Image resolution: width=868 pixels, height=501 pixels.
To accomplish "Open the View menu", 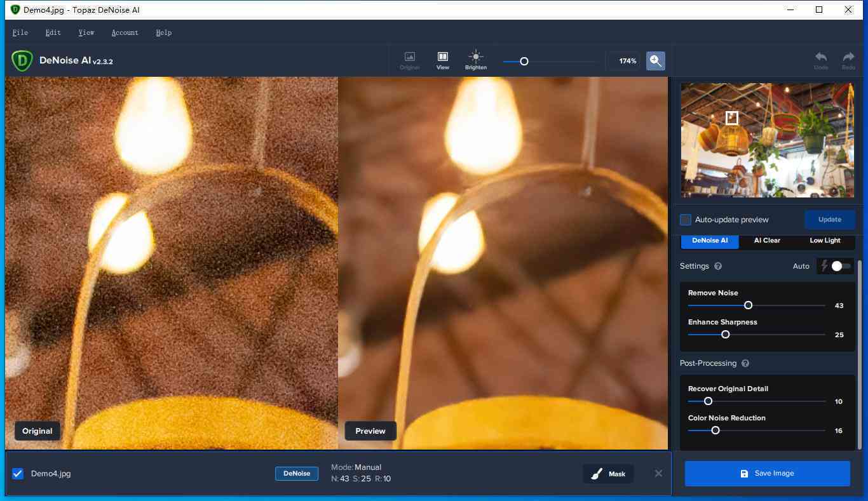I will [x=86, y=32].
